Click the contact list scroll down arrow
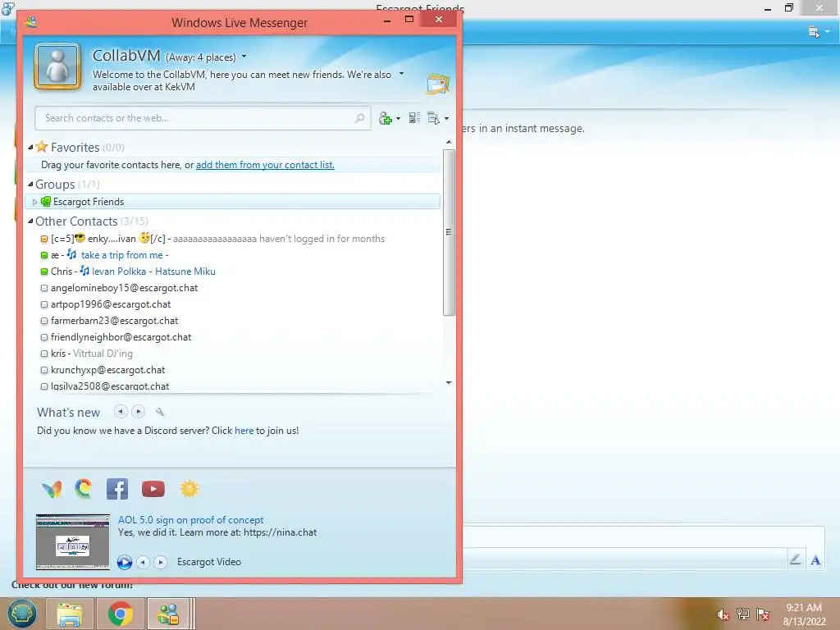 coord(449,382)
